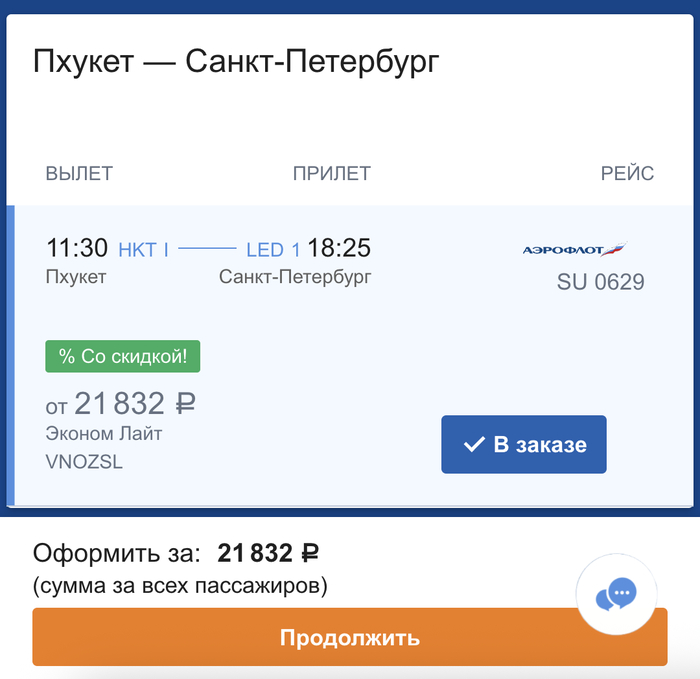
Task: Click flight number SU 0629
Action: (x=600, y=283)
